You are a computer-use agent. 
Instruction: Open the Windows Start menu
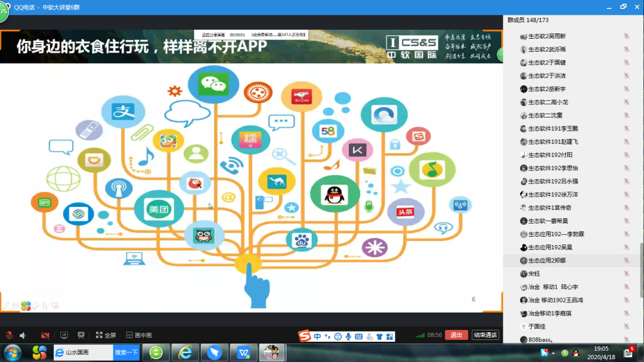(x=11, y=352)
